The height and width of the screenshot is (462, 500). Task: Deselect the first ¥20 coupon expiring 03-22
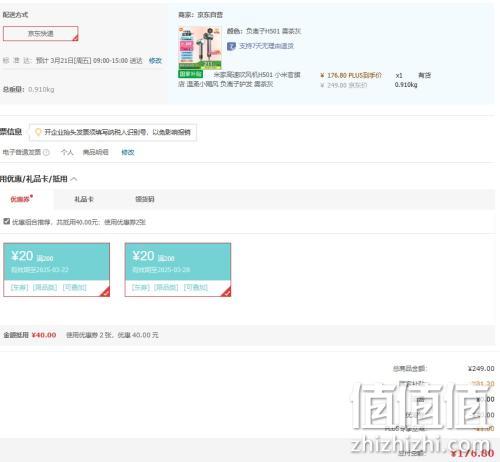click(57, 270)
